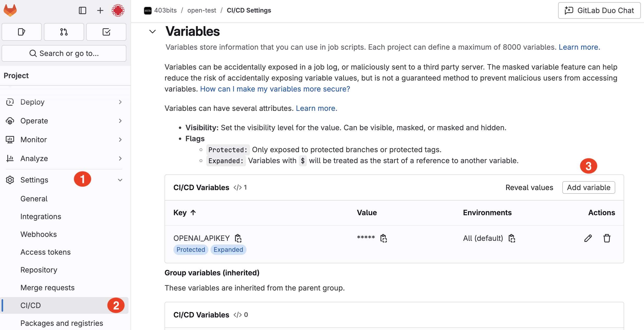Delete the OPENAI_APIKEY variable
The height and width of the screenshot is (330, 644).
pyautogui.click(x=607, y=238)
